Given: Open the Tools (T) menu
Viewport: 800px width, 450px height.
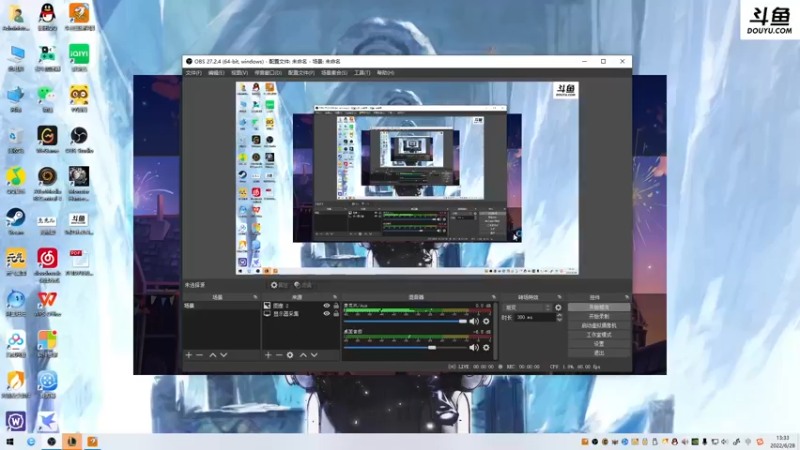Looking at the screenshot, I should pyautogui.click(x=362, y=73).
